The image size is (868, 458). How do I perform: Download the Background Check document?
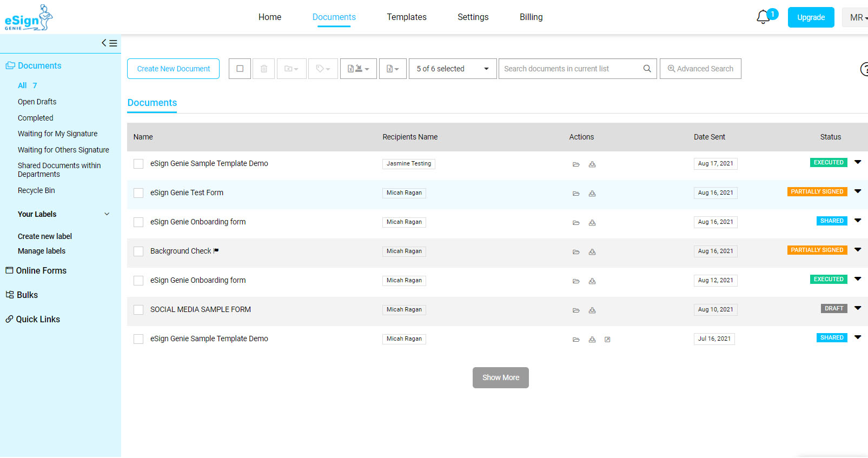pyautogui.click(x=592, y=252)
